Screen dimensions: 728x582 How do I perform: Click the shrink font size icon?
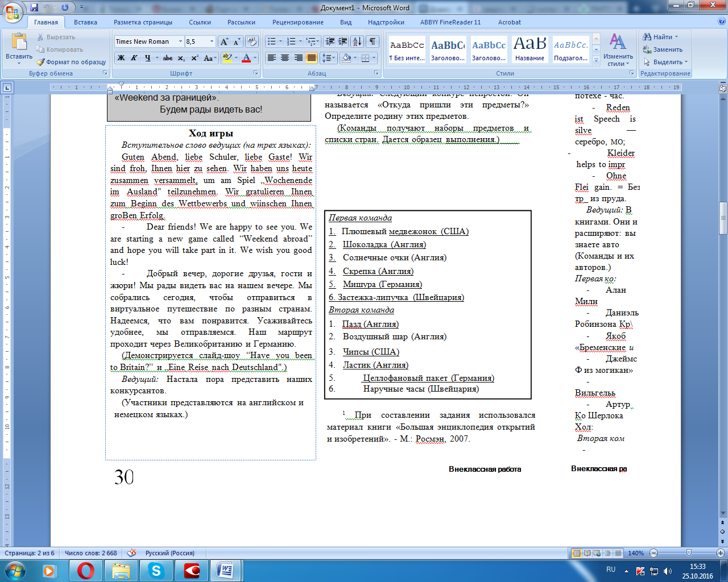click(x=237, y=41)
